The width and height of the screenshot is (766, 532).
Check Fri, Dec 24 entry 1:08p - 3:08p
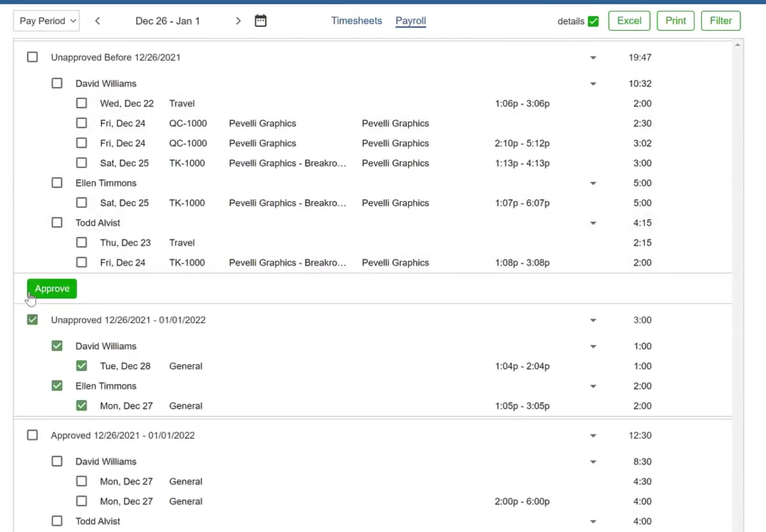point(82,262)
